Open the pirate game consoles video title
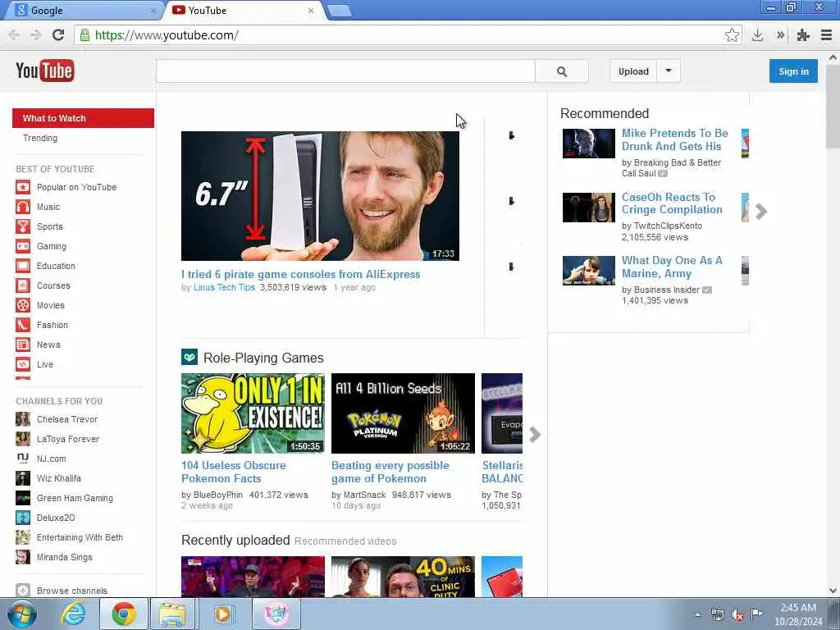Image resolution: width=840 pixels, height=630 pixels. click(x=300, y=274)
